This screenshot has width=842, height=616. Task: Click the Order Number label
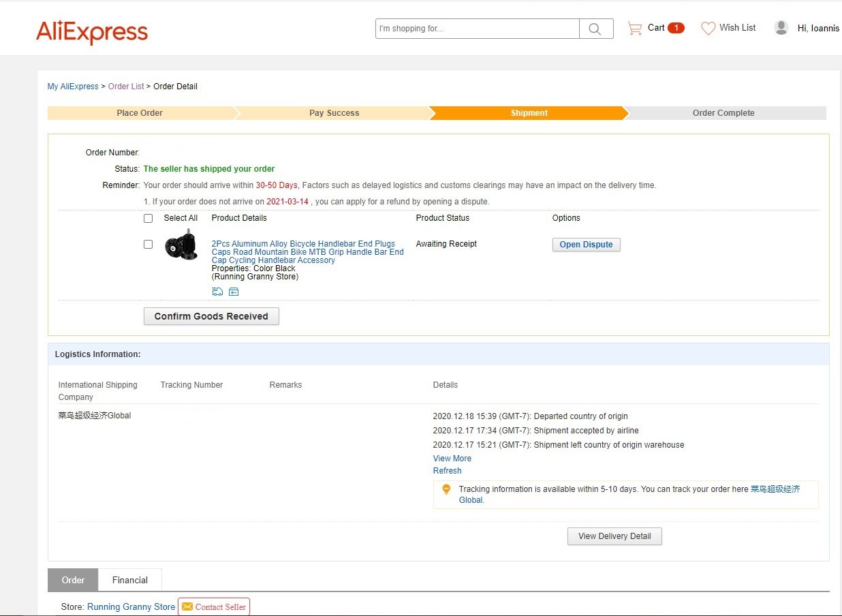tap(112, 153)
